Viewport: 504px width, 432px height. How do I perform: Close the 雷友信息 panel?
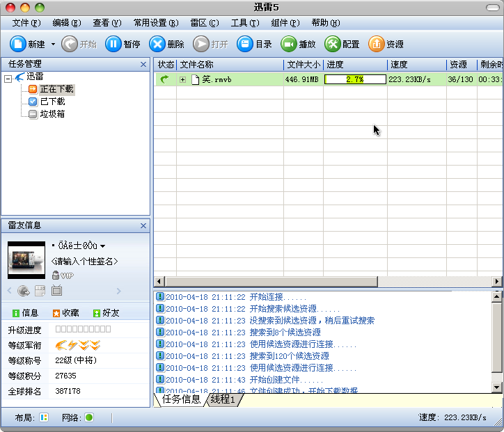[143, 226]
